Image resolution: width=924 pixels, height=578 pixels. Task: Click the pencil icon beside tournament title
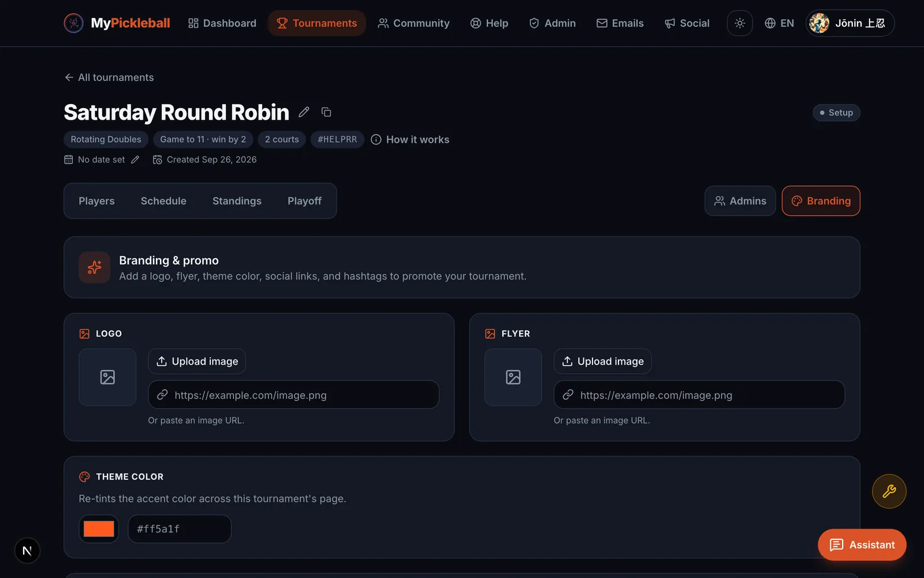click(304, 112)
